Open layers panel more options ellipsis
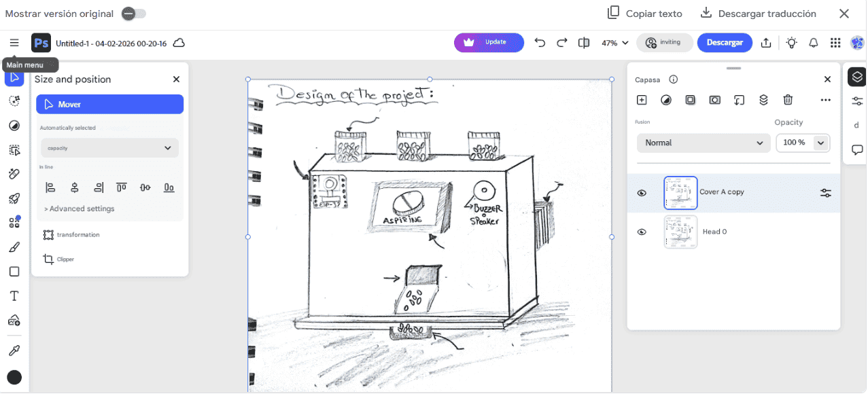 click(826, 100)
